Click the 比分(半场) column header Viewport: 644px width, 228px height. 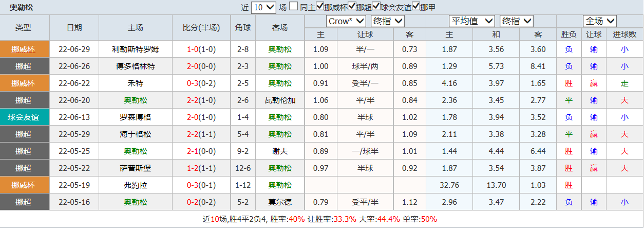[201, 28]
